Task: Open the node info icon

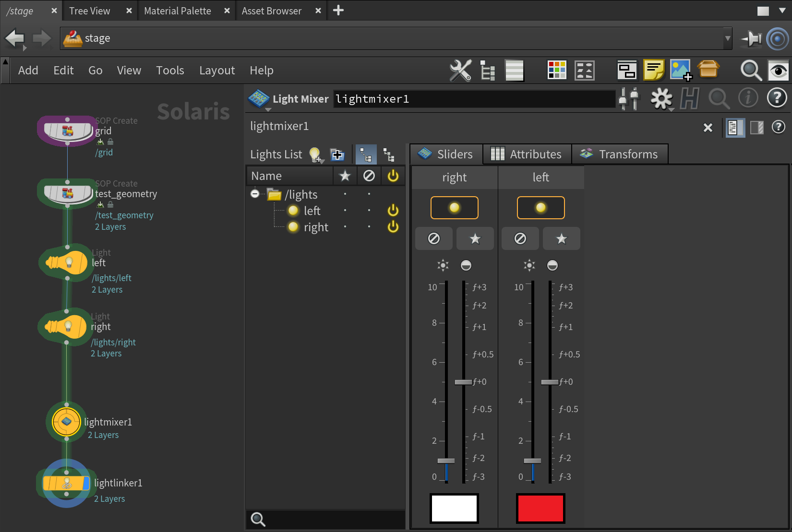Action: (x=748, y=98)
